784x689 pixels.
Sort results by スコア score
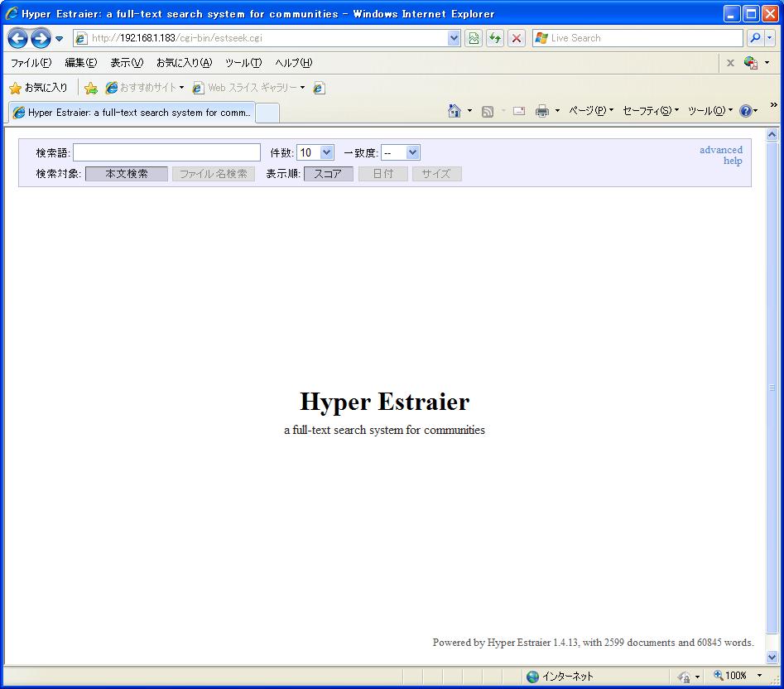(328, 174)
